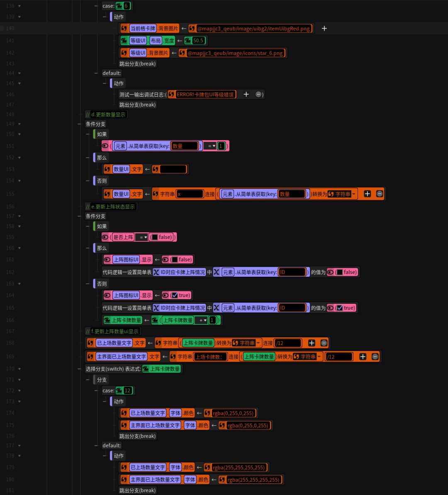Viewport: 448px width, 495px height.
Task: Open the equals operator dropdown on line 151
Action: coord(210,146)
